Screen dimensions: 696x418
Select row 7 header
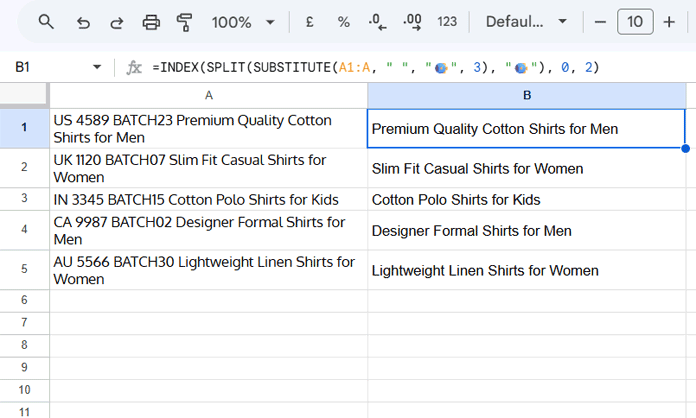pyautogui.click(x=24, y=323)
